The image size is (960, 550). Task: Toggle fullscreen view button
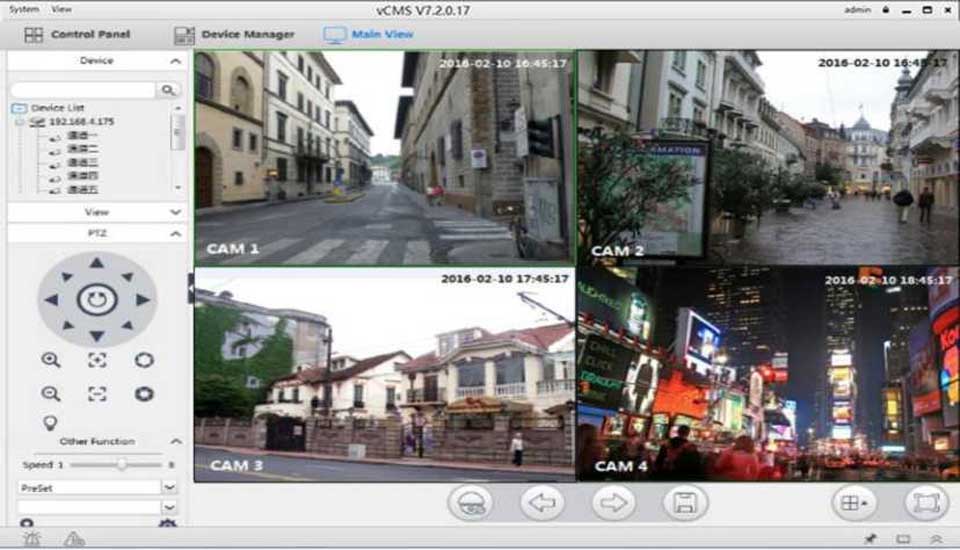click(926, 503)
